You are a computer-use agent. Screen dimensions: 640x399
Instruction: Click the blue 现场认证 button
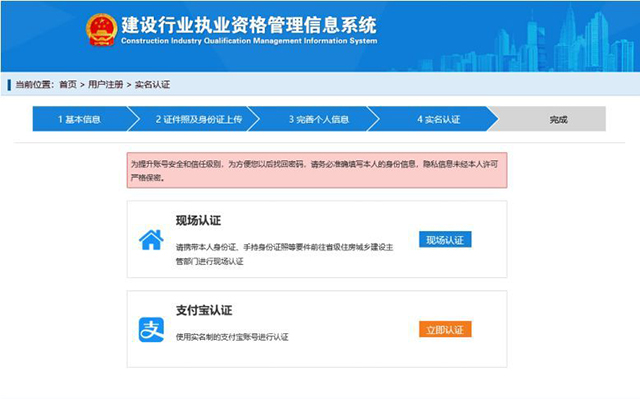click(445, 239)
